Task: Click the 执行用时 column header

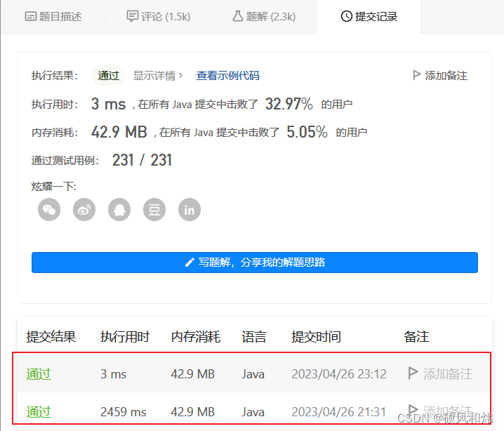Action: (x=125, y=337)
